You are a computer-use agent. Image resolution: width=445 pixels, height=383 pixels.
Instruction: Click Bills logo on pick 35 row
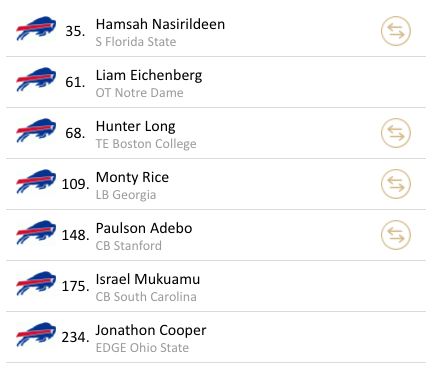click(x=36, y=28)
